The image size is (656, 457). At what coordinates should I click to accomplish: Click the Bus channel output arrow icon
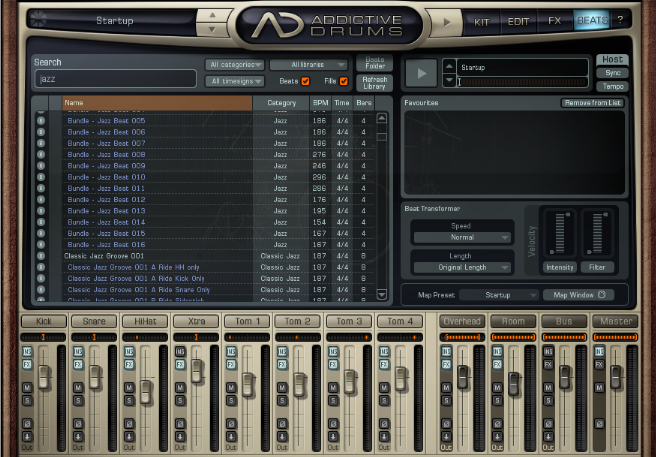pos(548,437)
